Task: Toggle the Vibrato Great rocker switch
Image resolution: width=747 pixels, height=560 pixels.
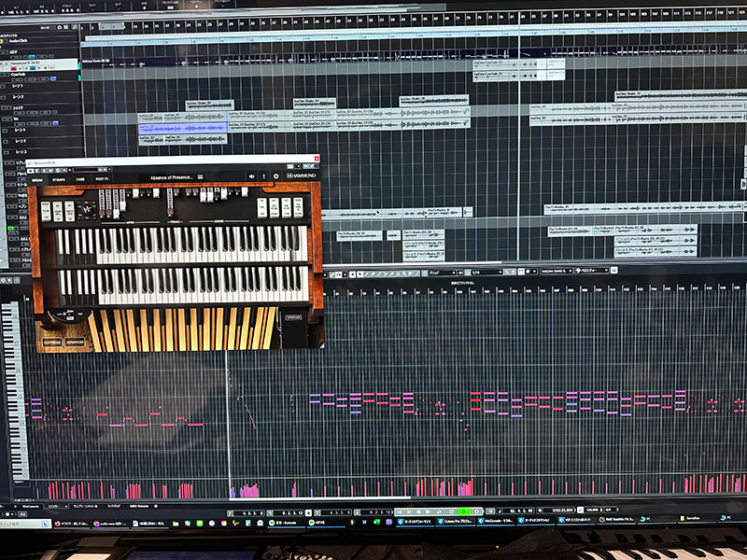Action: [69, 211]
